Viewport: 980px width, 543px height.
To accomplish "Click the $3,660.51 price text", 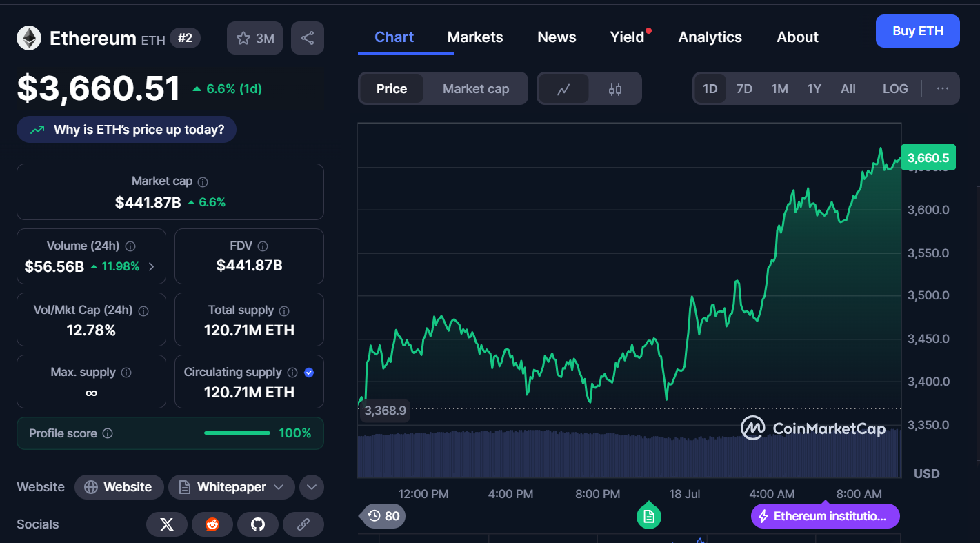I will [x=99, y=88].
